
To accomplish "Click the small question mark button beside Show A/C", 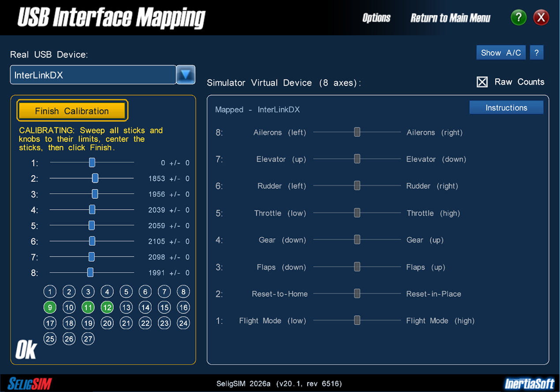I will click(x=537, y=53).
